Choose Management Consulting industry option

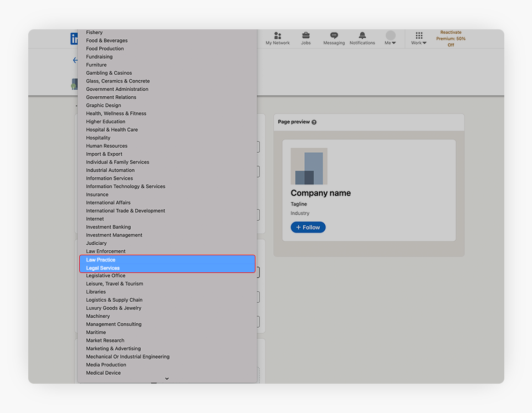pos(114,324)
